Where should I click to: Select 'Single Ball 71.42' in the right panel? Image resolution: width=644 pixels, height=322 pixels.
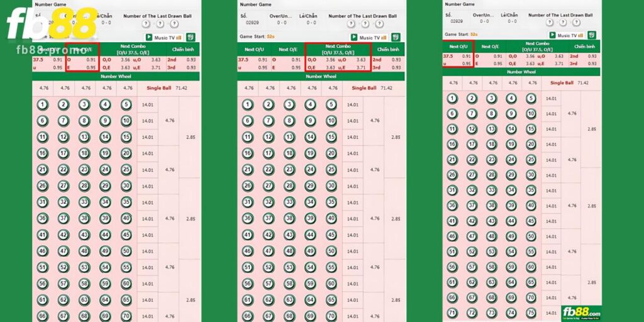[569, 83]
